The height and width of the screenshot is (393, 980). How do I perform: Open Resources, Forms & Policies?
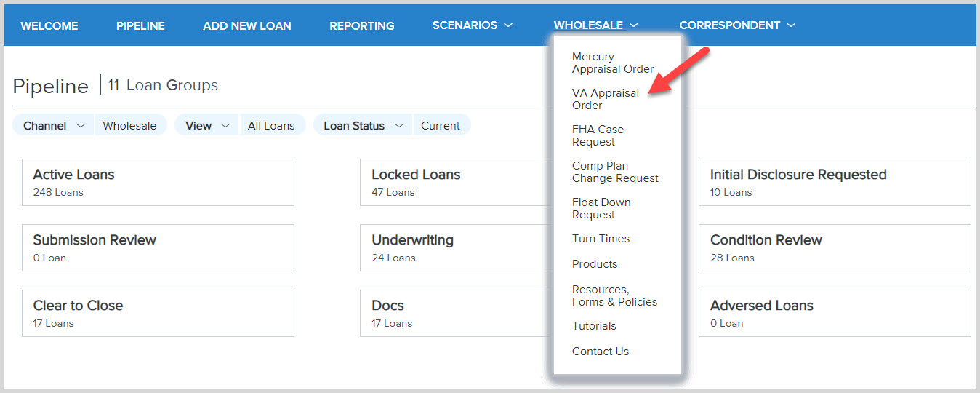tap(614, 295)
